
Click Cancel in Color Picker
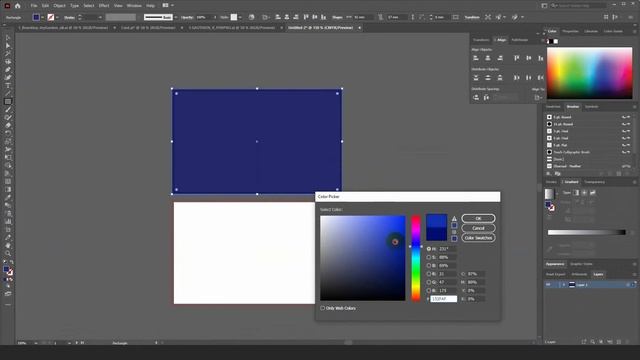(x=478, y=228)
